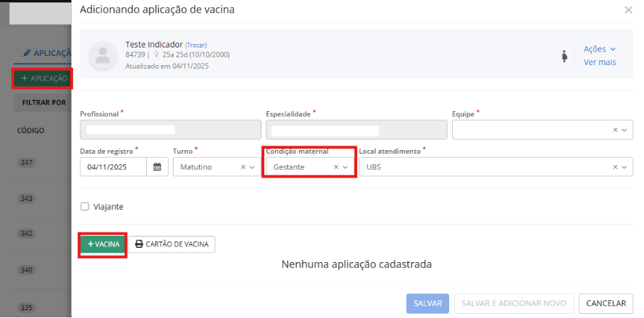Click the Código column header
Viewport: 644px width, 318px height.
pos(30,130)
